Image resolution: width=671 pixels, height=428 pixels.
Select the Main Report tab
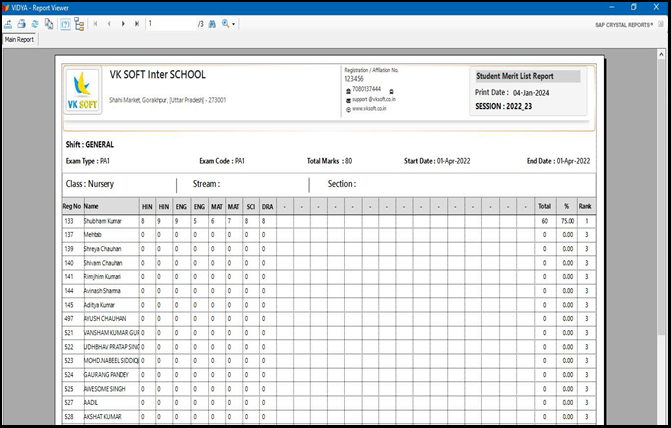coord(19,39)
